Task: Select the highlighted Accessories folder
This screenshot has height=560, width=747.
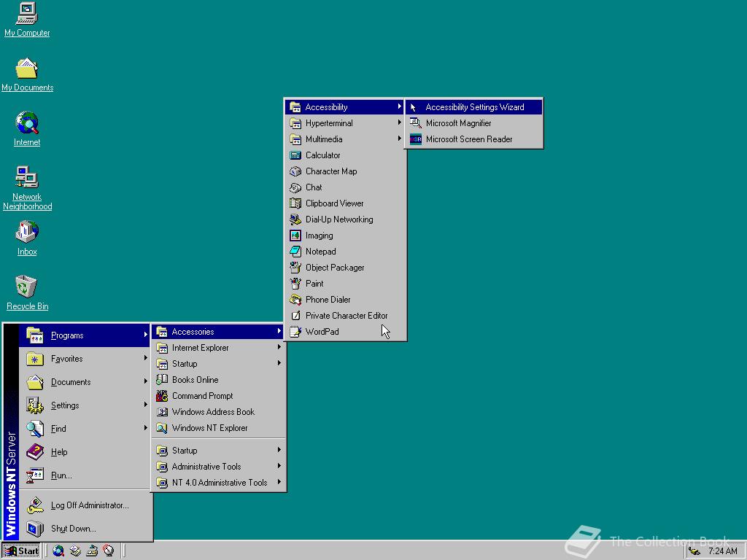Action: (x=219, y=332)
